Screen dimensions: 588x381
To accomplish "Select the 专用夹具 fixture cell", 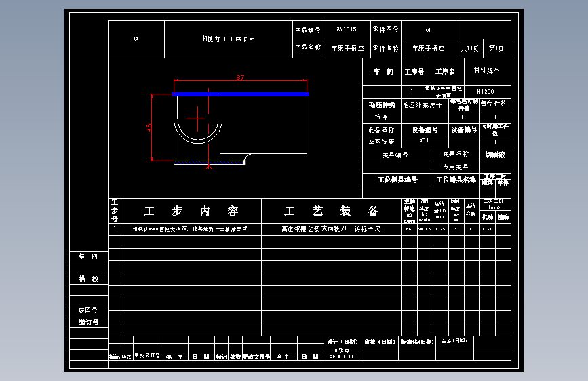I will (456, 167).
